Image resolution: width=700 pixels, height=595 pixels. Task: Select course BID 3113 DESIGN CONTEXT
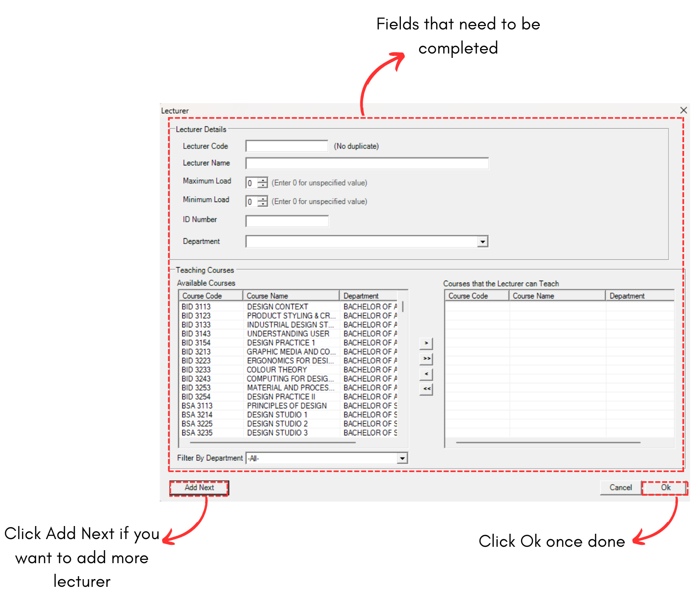[x=277, y=307]
